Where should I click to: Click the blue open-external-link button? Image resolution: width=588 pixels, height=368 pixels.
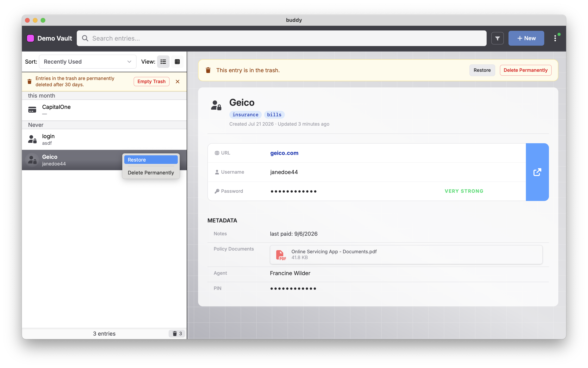point(537,172)
